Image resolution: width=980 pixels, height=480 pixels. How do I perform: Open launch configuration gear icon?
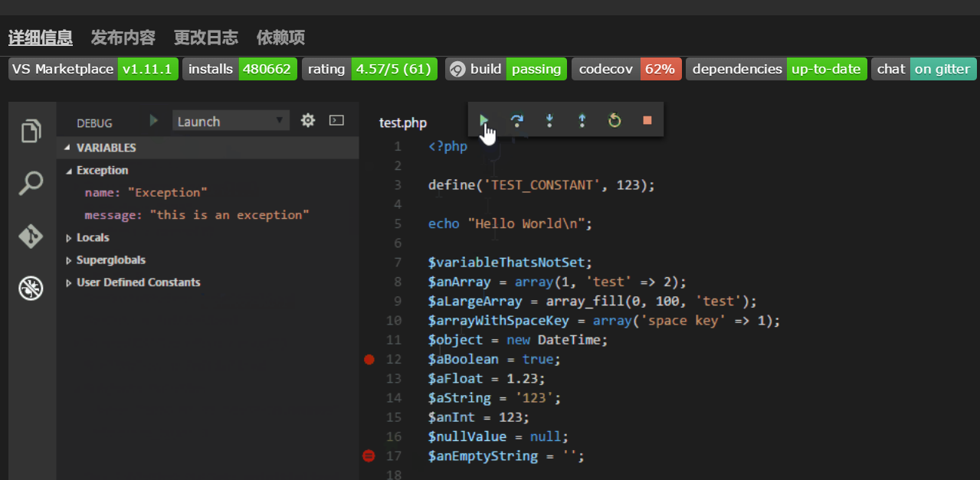point(308,120)
